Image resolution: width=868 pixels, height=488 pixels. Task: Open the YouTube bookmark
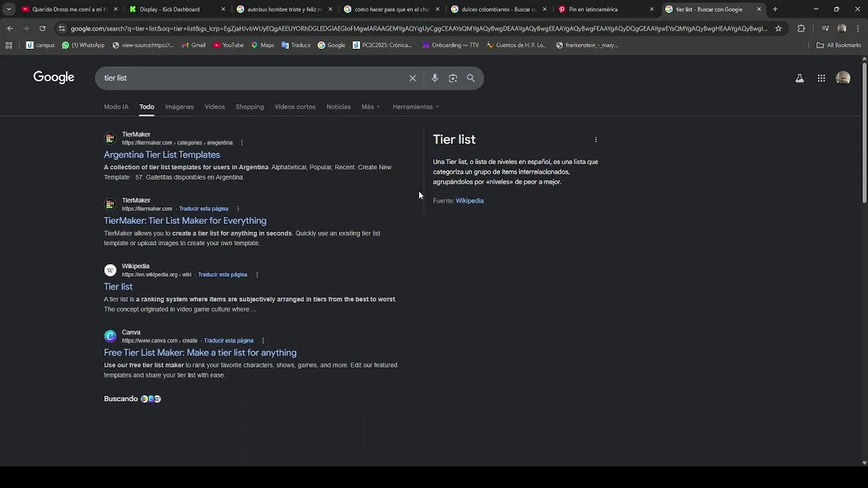point(229,45)
